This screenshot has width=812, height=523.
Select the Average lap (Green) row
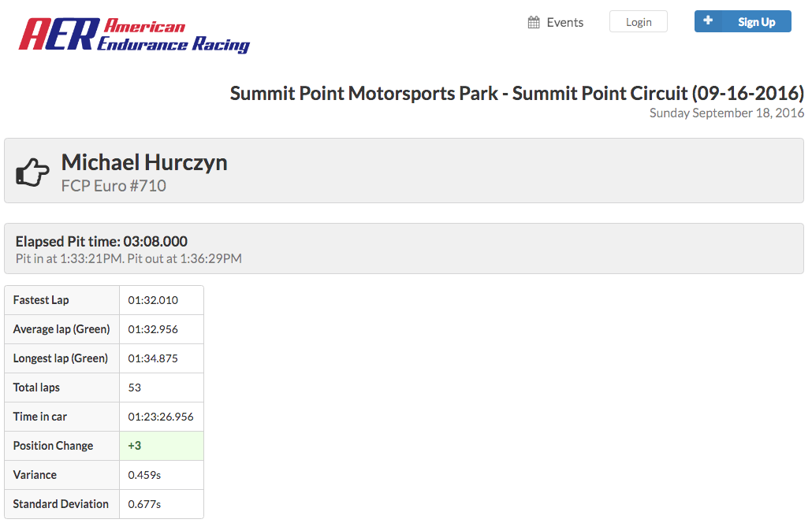(61, 329)
